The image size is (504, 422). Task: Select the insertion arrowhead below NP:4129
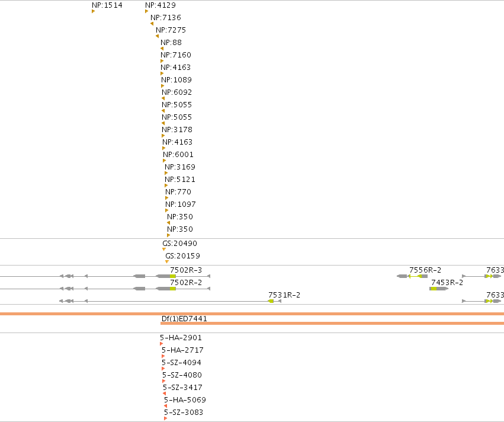[x=146, y=11]
